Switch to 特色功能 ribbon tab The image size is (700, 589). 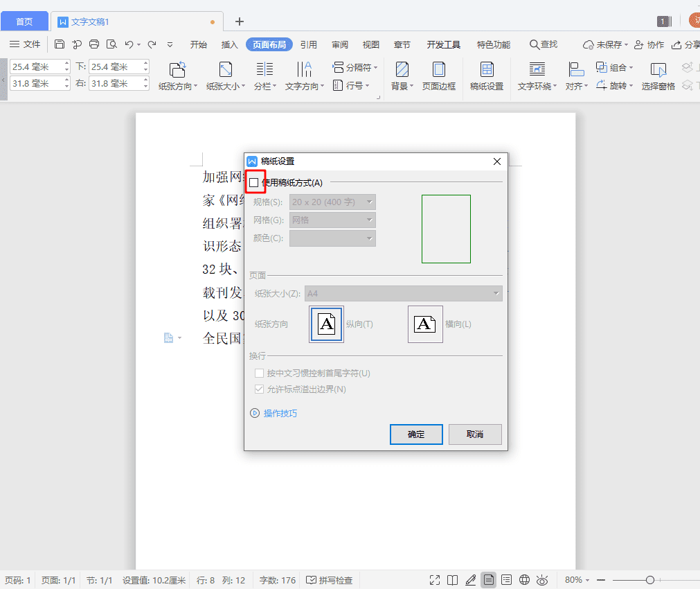click(493, 44)
